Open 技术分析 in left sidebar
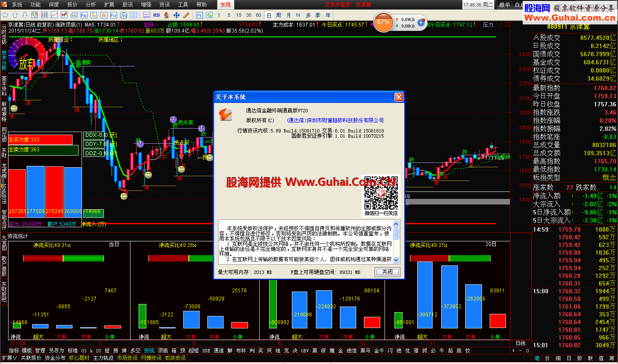The image size is (618, 364). pos(4,60)
